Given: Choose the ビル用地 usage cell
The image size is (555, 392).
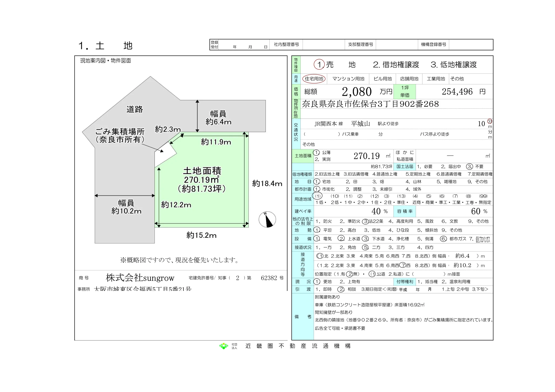Looking at the screenshot, I should click(x=383, y=79).
